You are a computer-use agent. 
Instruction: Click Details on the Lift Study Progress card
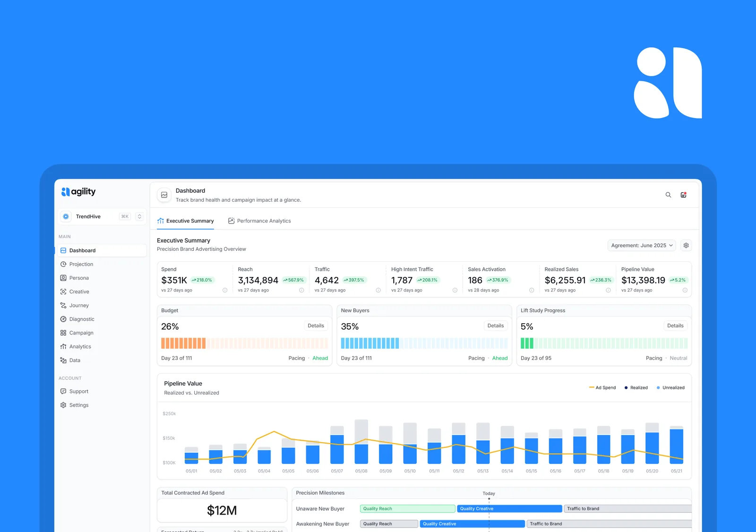tap(675, 326)
